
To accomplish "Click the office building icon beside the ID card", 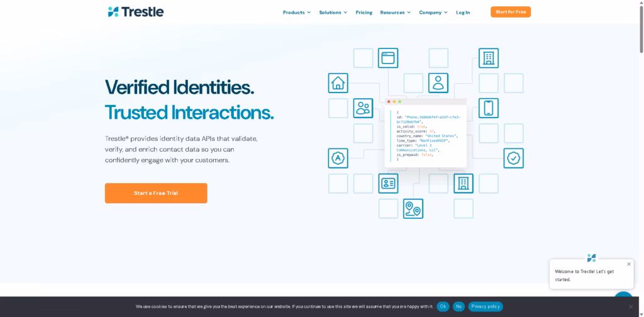I will click(464, 183).
